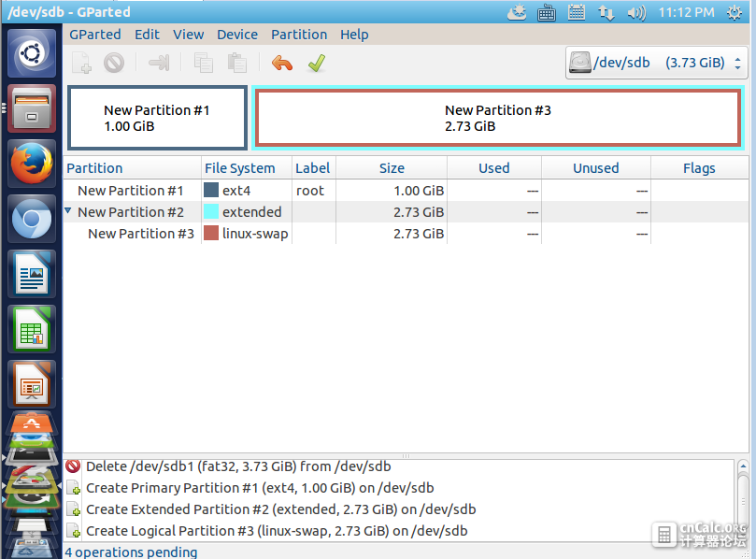756x559 pixels.
Task: Sort by the Partition column header
Action: pyautogui.click(x=132, y=168)
